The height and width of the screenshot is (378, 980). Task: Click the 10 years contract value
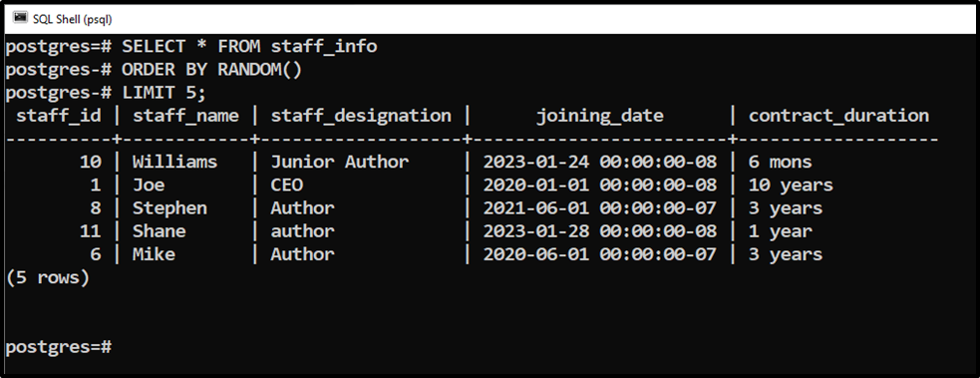[x=791, y=185]
